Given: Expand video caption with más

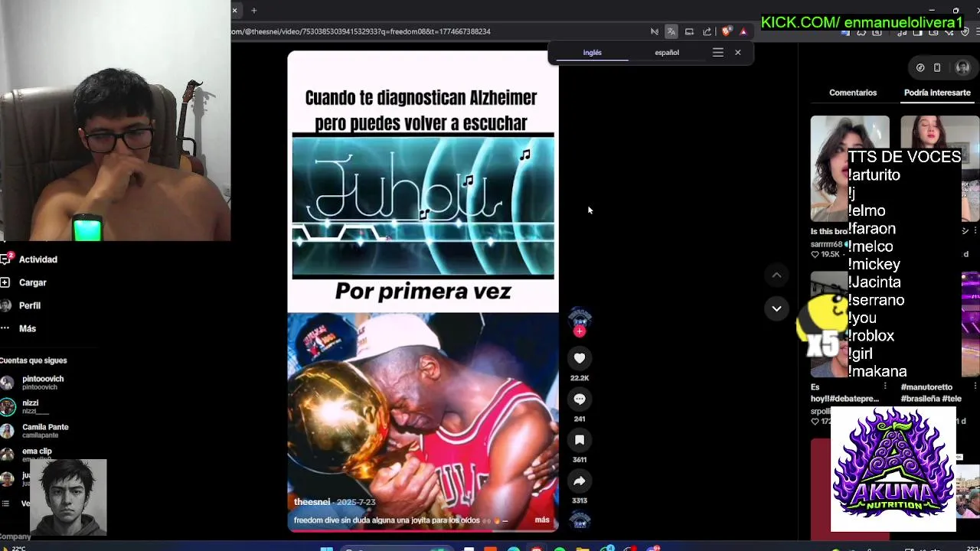Looking at the screenshot, I should coord(542,520).
